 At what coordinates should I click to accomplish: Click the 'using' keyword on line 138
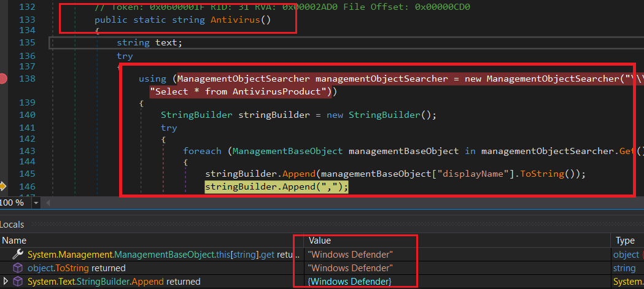152,79
